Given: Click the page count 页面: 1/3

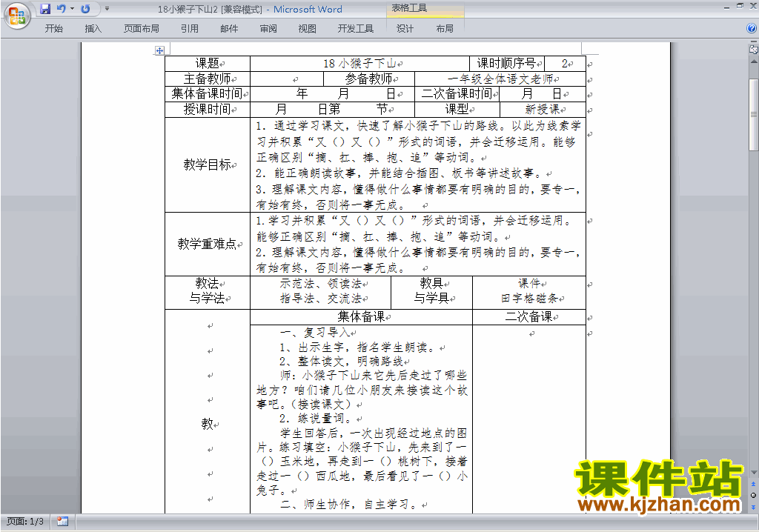Looking at the screenshot, I should [x=25, y=522].
